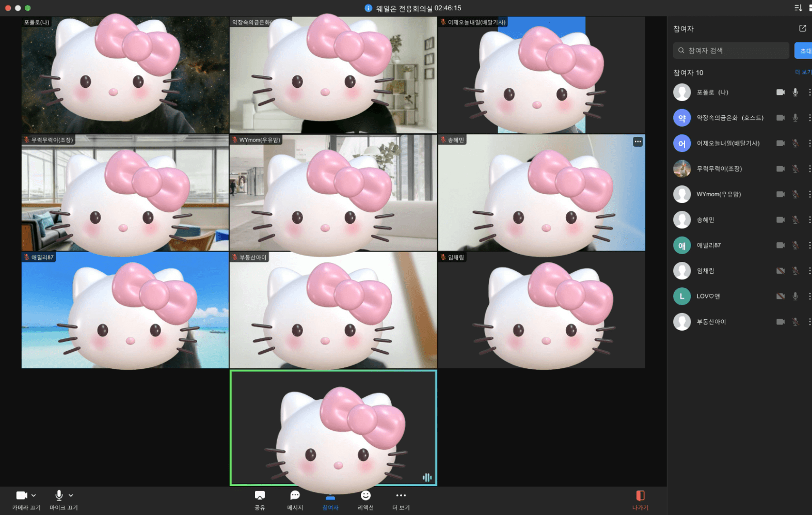Toggle 포폴로 (나) microphone in participant list
The height and width of the screenshot is (515, 812).
pos(795,92)
